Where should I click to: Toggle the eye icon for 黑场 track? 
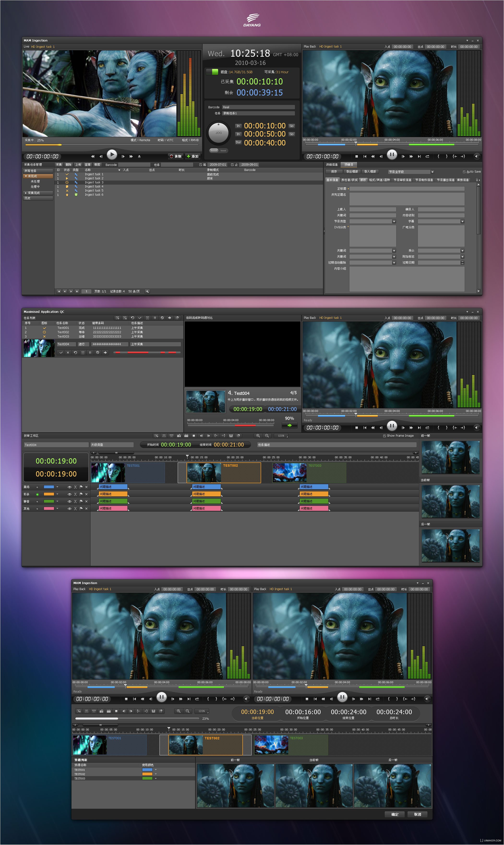click(x=69, y=487)
